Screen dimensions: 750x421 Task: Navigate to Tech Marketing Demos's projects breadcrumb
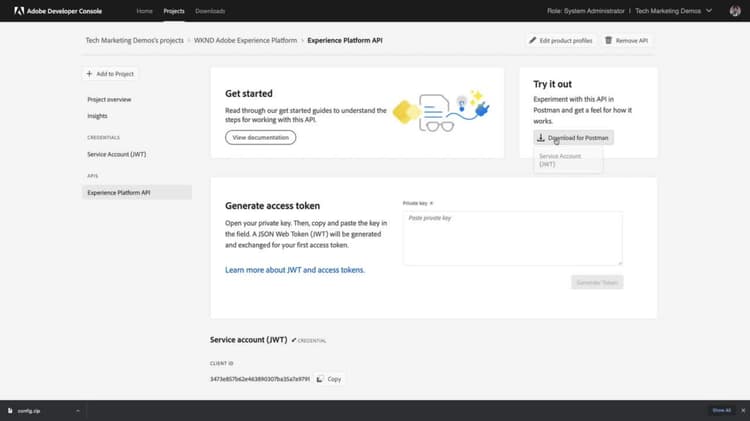pos(134,40)
